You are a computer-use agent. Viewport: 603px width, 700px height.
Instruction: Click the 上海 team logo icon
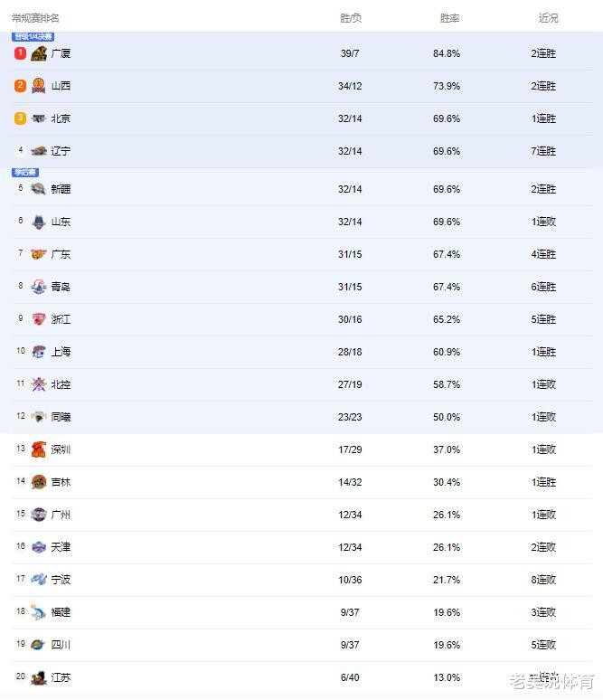(39, 352)
